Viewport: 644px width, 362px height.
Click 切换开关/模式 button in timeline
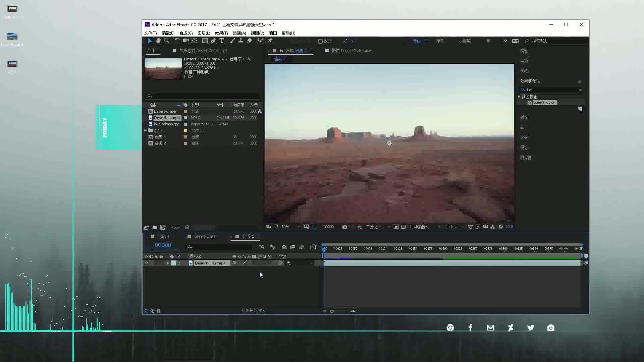[254, 311]
